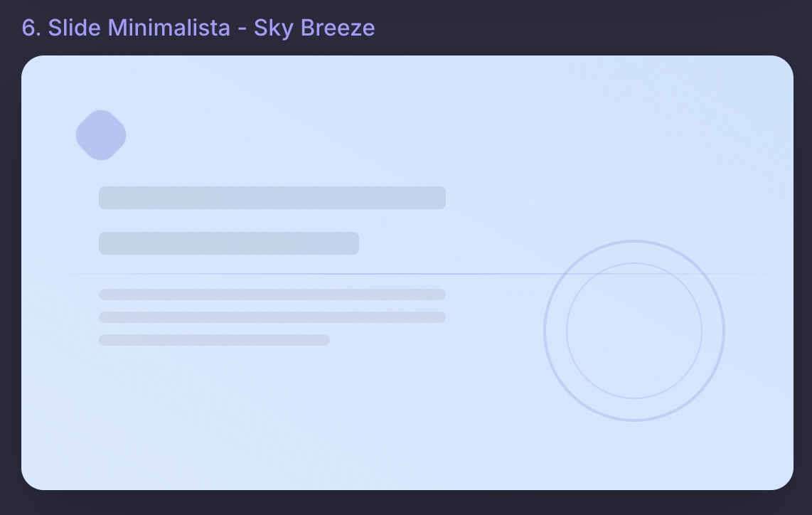Click the center of the concentric circles
Image resolution: width=812 pixels, height=515 pixels.
coord(634,331)
